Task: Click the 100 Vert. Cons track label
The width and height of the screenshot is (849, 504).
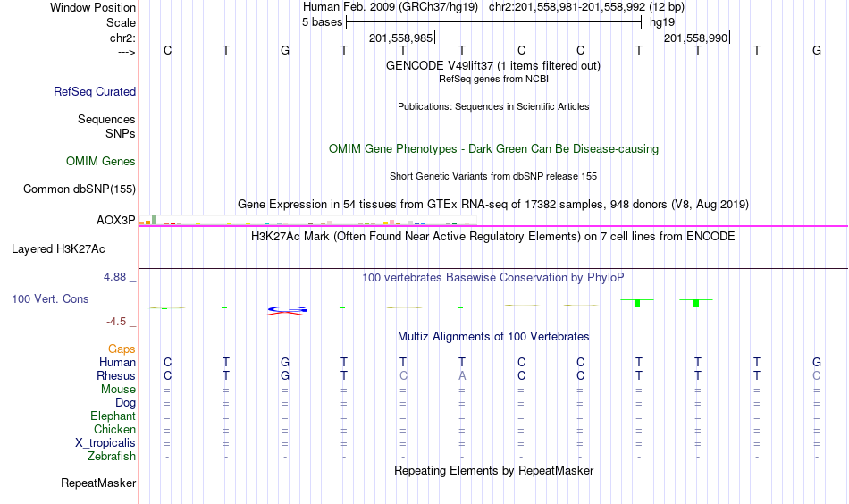Action: pos(50,298)
